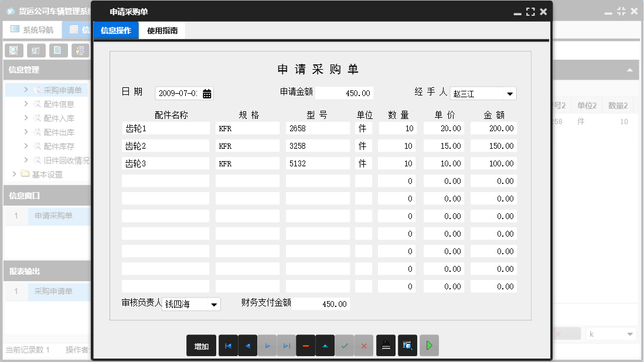
Task: Open the print preview icon
Action: (407, 346)
